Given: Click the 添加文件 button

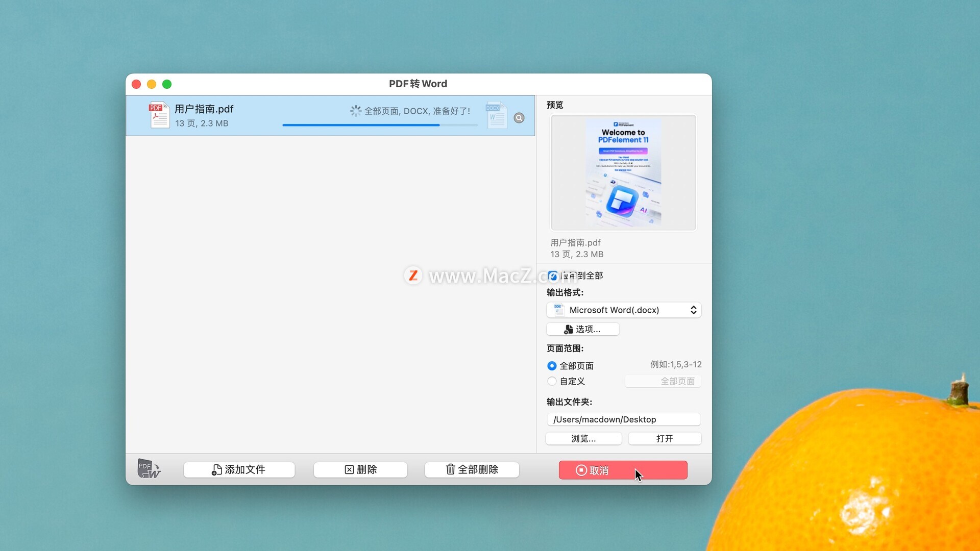Looking at the screenshot, I should tap(239, 470).
